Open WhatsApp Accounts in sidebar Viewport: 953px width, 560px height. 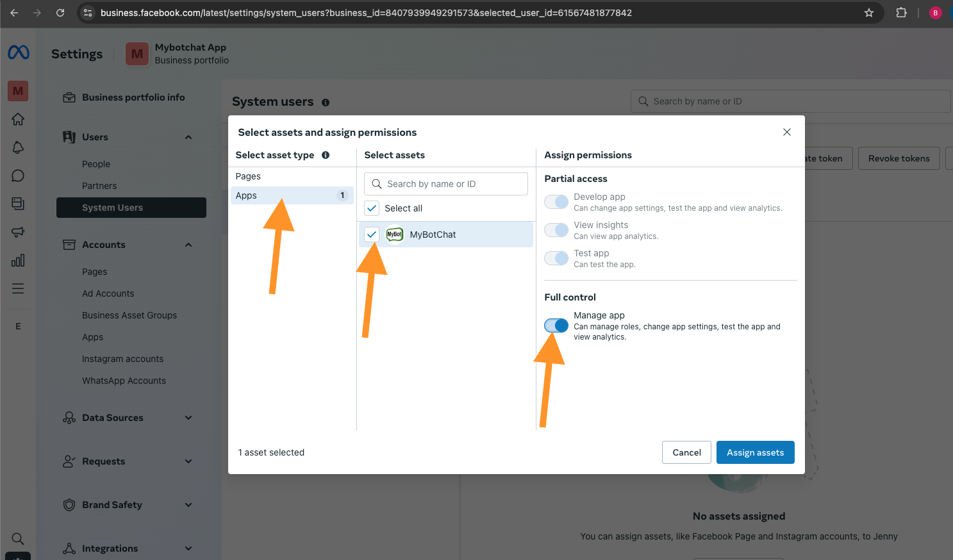tap(124, 381)
